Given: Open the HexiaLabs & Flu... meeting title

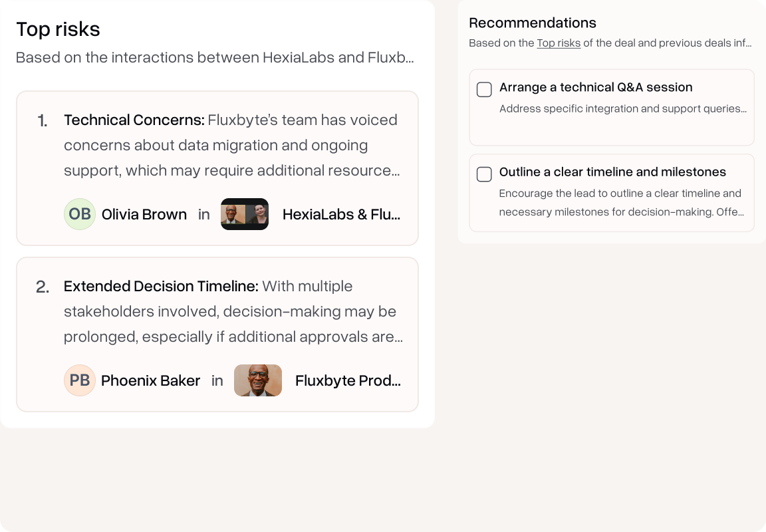Looking at the screenshot, I should click(342, 214).
